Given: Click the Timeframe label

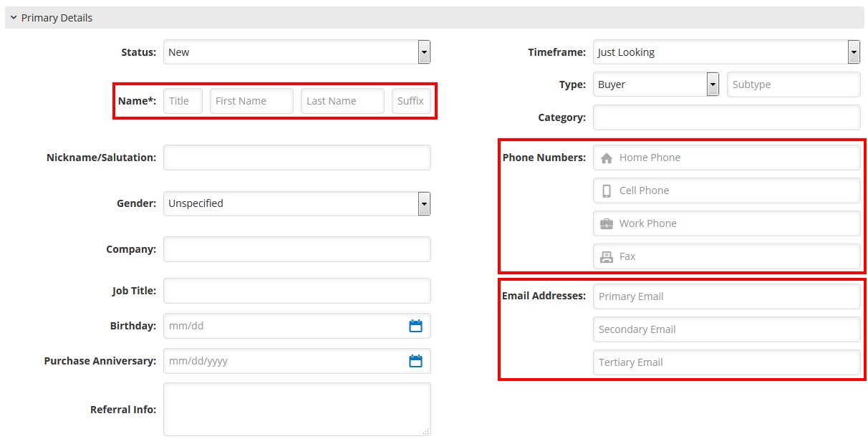Looking at the screenshot, I should click(x=556, y=52).
